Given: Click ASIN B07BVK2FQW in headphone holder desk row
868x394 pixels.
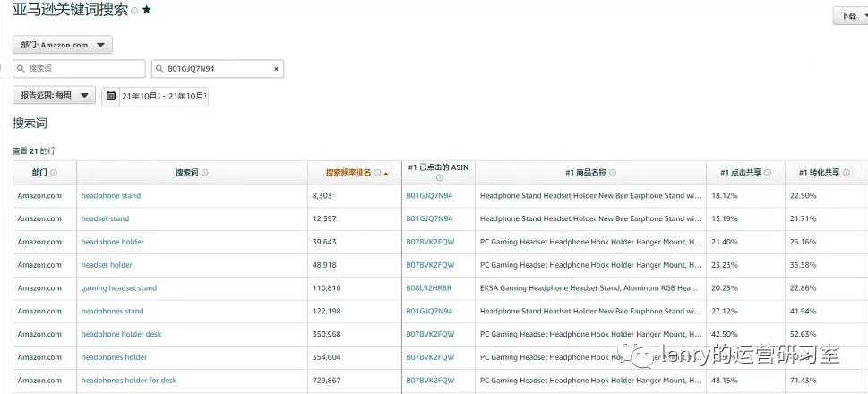Looking at the screenshot, I should (430, 334).
